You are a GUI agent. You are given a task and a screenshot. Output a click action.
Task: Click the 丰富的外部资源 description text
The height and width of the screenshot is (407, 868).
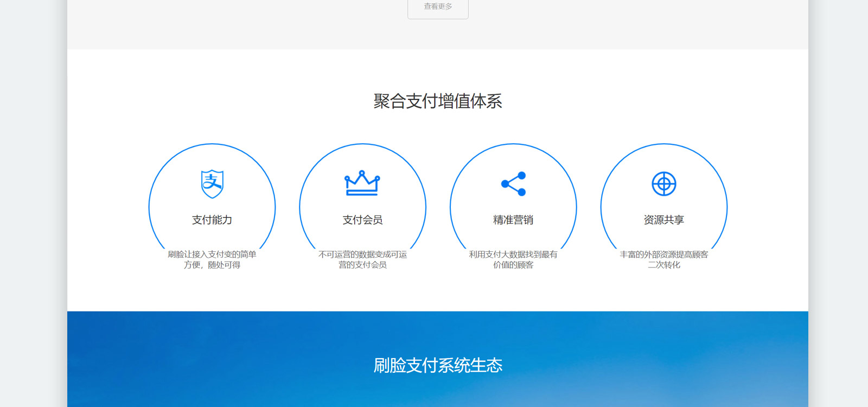663,259
